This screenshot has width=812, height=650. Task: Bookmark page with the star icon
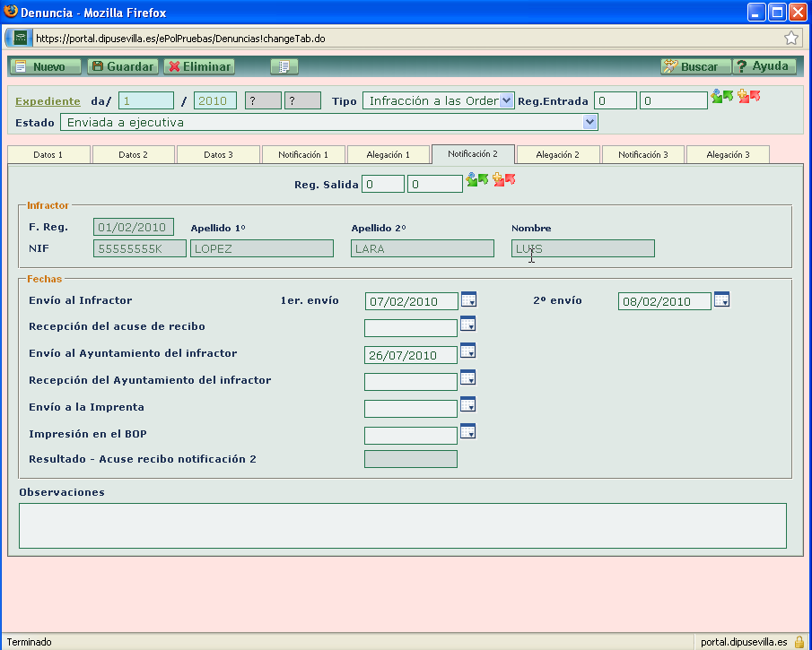point(791,38)
